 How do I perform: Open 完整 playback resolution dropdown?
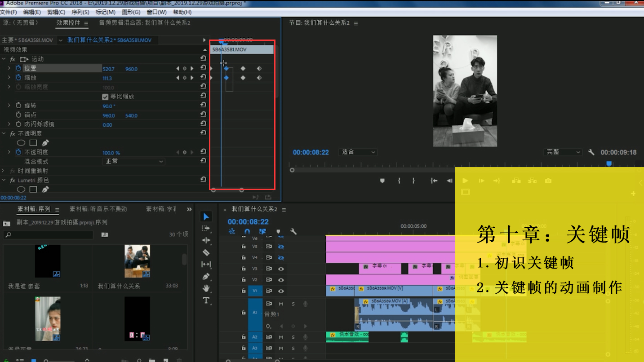pyautogui.click(x=563, y=152)
